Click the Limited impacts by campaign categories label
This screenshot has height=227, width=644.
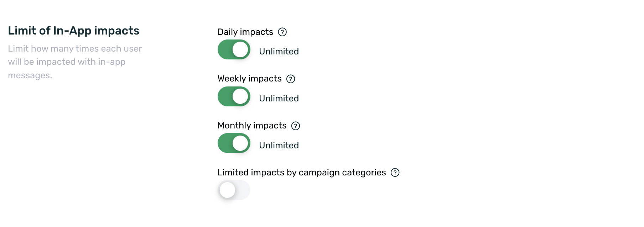[301, 173]
